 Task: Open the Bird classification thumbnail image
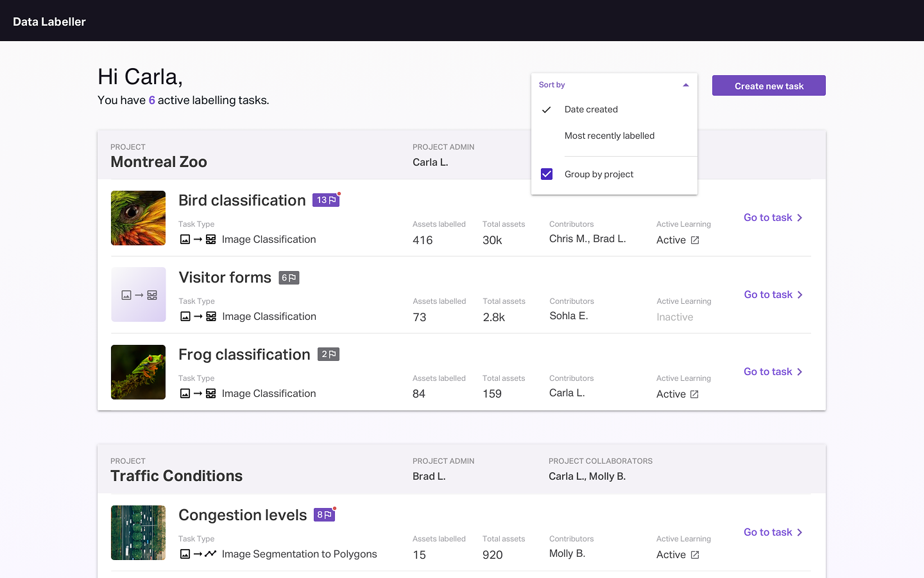139,218
